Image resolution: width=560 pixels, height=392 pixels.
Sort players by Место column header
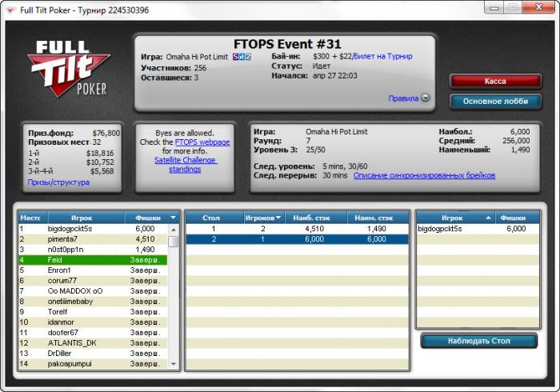[x=33, y=218]
